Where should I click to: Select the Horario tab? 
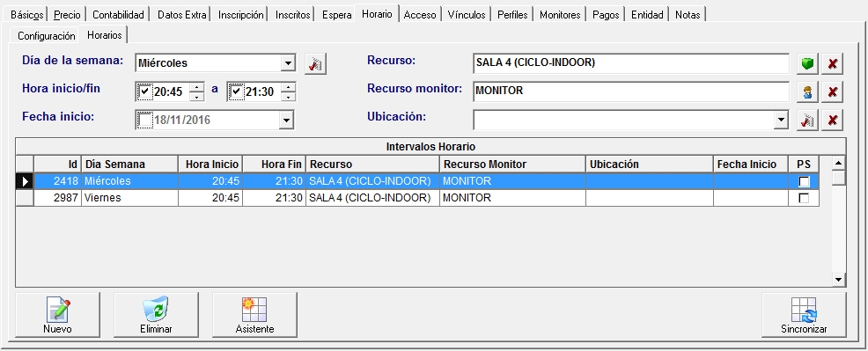click(377, 14)
